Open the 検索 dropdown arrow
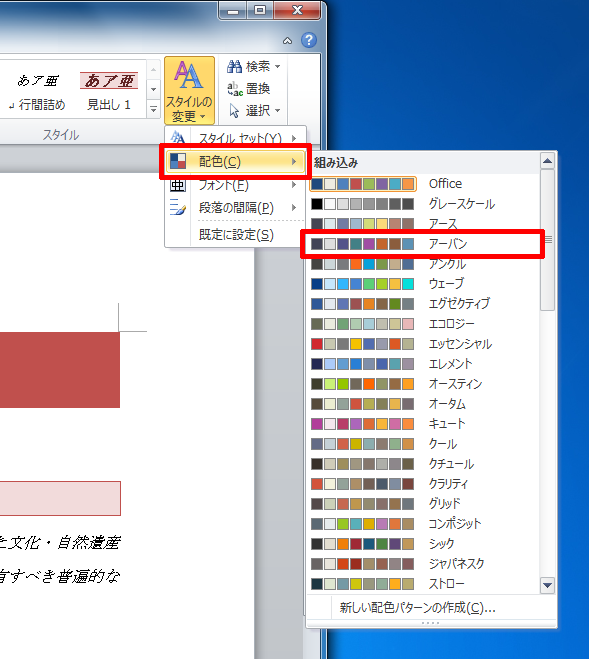Viewport: 589px width, 659px height. [277, 66]
